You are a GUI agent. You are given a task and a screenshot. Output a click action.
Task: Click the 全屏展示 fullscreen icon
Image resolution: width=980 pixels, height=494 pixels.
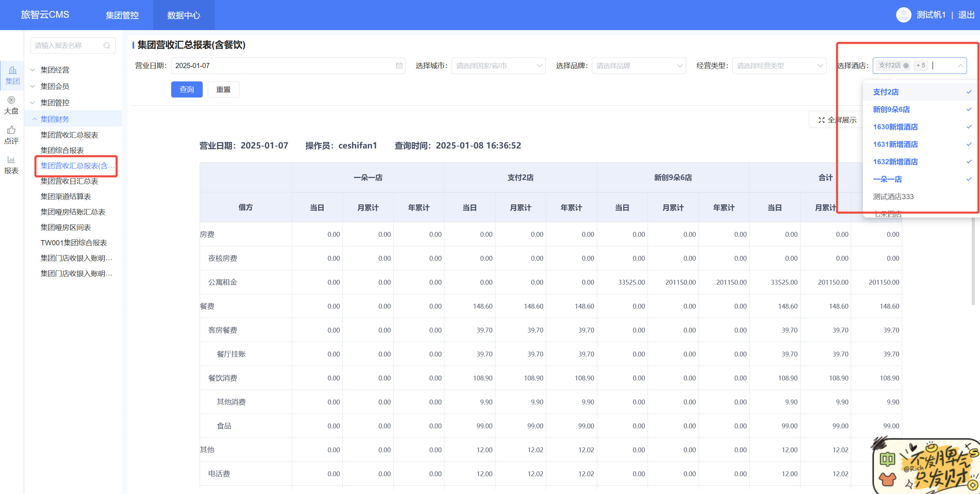(821, 120)
